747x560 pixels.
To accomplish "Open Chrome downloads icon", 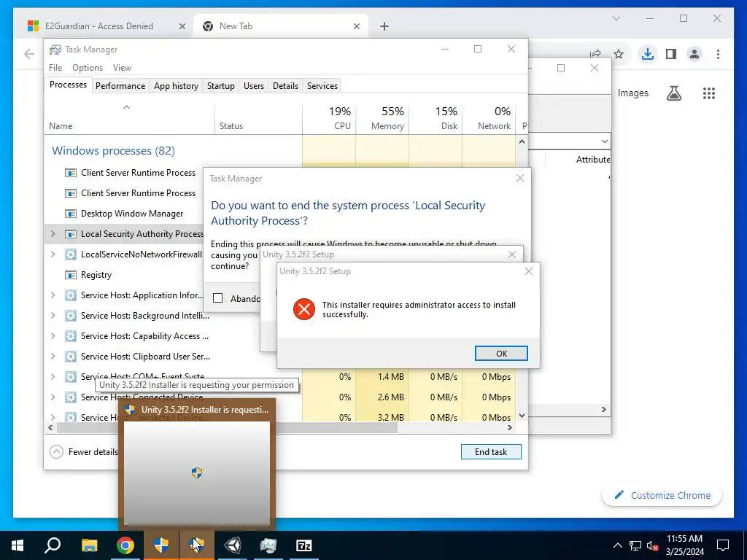I will tap(648, 54).
